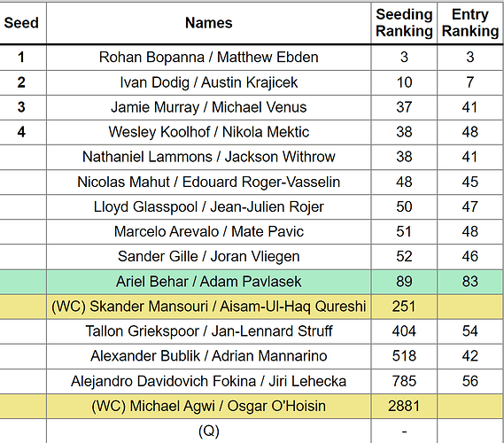Select Jamie Murray / Michael Venus row name
504x443 pixels.
tap(209, 107)
